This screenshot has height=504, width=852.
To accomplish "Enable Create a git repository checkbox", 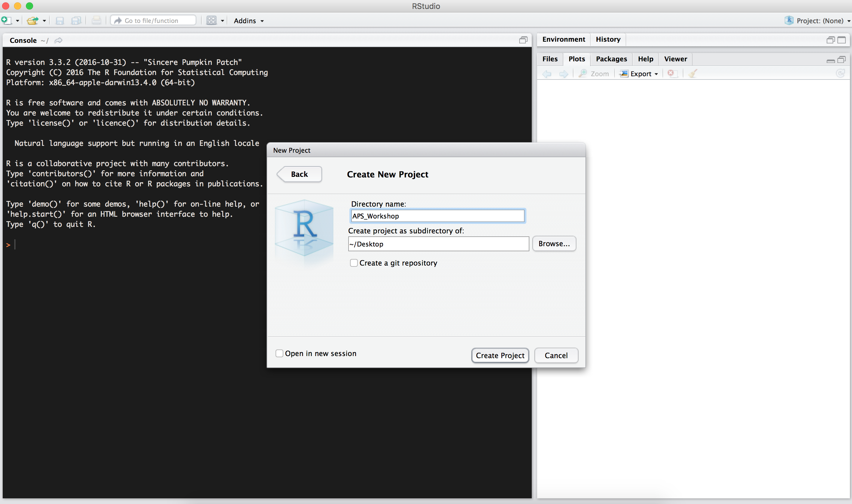I will pyautogui.click(x=354, y=263).
